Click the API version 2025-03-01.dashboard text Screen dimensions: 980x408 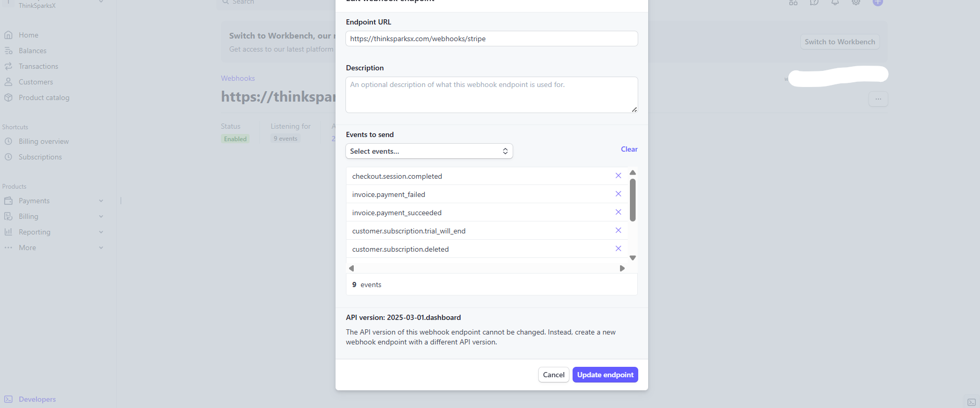click(x=403, y=317)
